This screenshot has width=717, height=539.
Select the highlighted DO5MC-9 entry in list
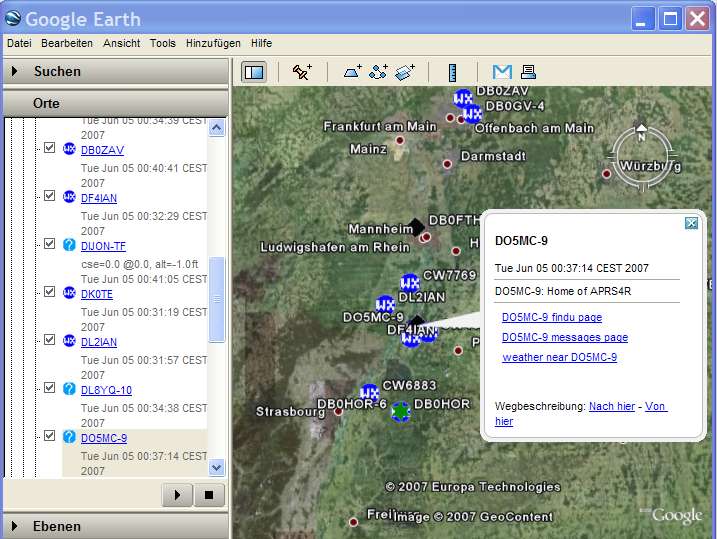pos(104,438)
